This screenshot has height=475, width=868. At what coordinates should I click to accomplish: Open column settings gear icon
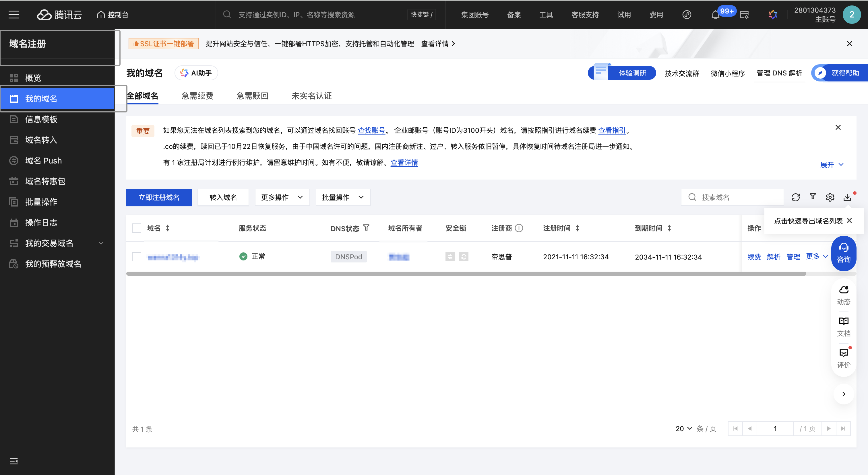(830, 197)
